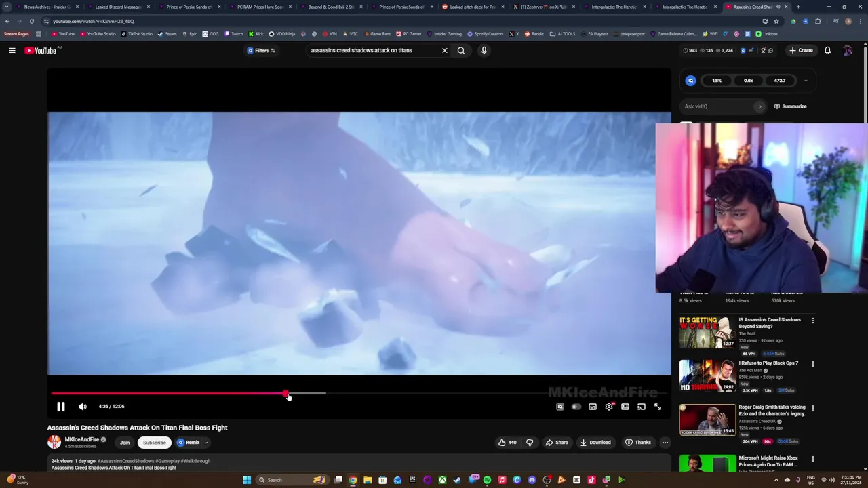Switch to News Archives - Insider tab
868x488 pixels.
pyautogui.click(x=47, y=7)
